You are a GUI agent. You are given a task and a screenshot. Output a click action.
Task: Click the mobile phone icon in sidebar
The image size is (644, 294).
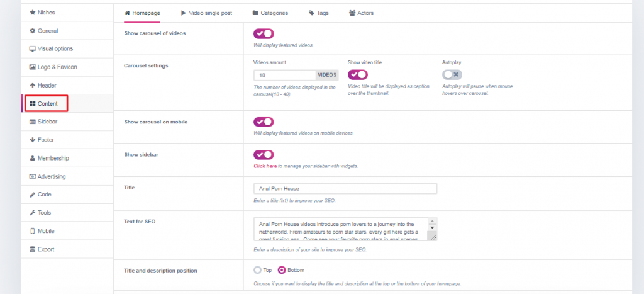click(x=32, y=231)
